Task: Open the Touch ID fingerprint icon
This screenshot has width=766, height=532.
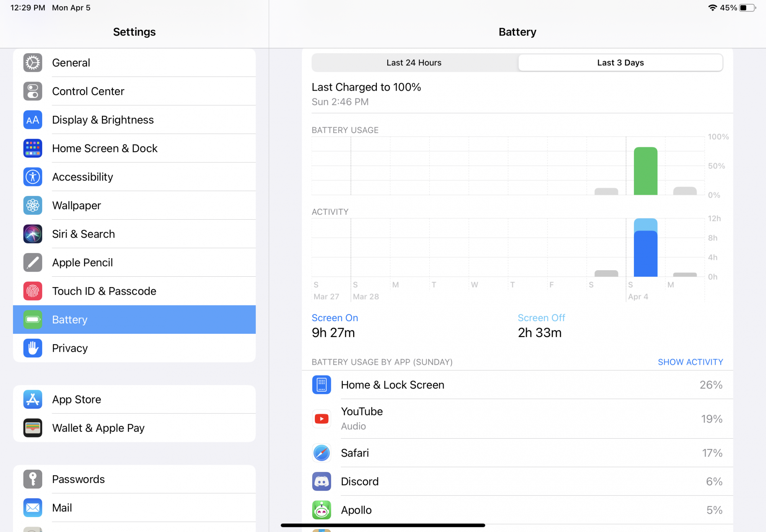Action: (33, 291)
